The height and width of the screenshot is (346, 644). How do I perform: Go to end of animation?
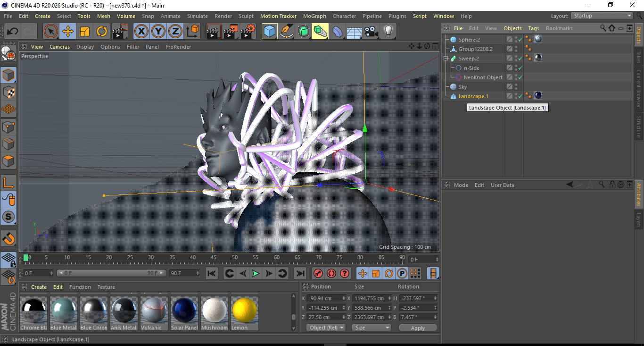(x=300, y=273)
